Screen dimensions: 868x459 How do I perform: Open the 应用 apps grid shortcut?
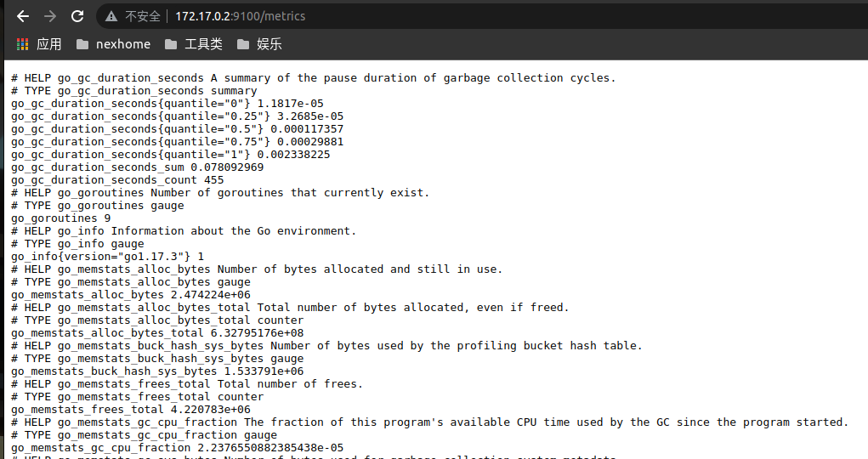pos(38,44)
